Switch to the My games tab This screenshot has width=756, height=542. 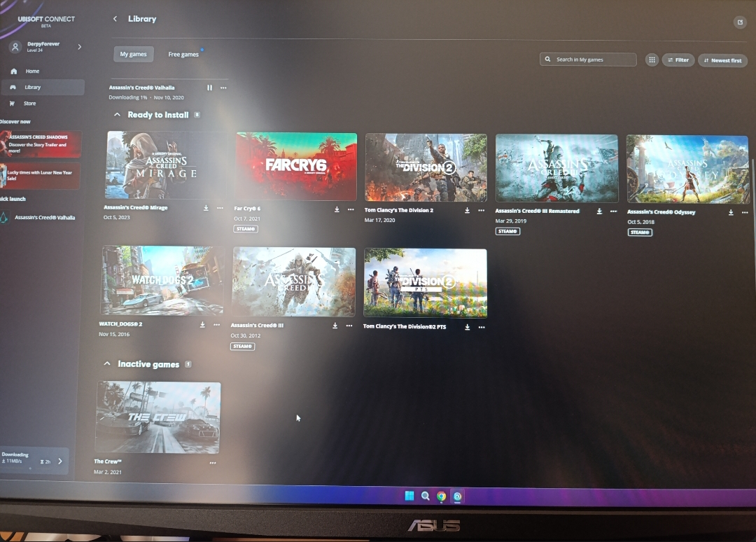[x=134, y=54]
